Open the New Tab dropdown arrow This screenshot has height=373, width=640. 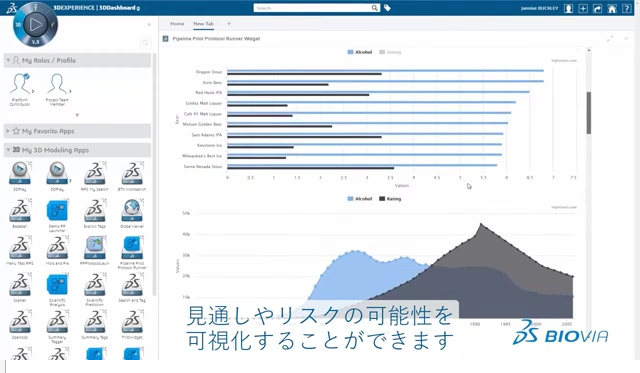[217, 24]
